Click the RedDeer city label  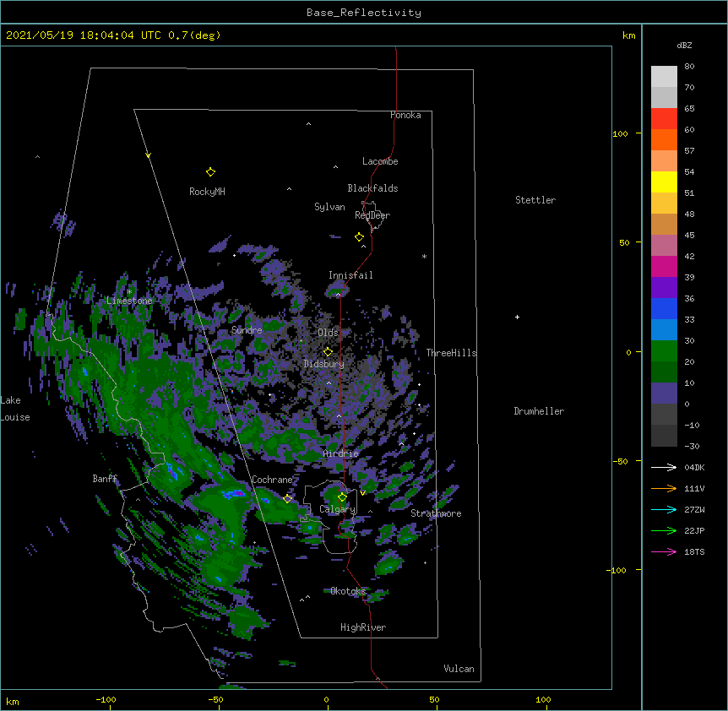click(x=372, y=215)
